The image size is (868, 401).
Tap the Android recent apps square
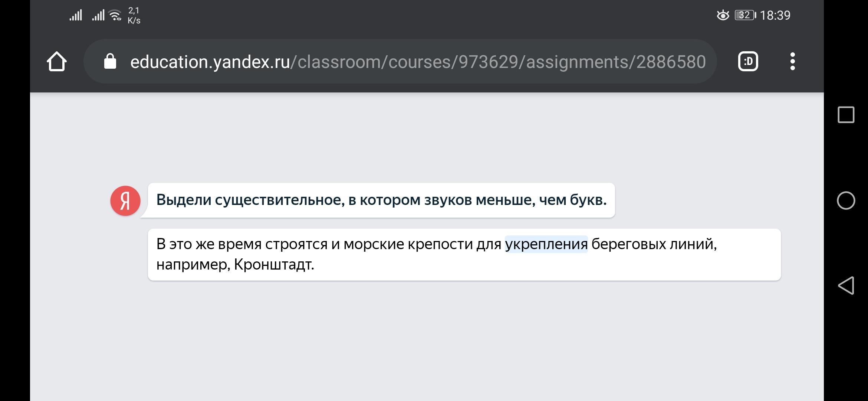(x=846, y=115)
